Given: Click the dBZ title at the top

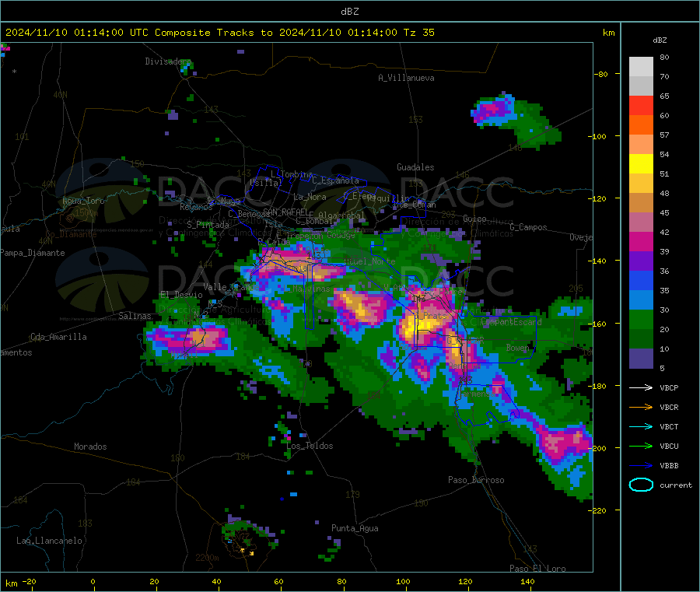Looking at the screenshot, I should 349,12.
